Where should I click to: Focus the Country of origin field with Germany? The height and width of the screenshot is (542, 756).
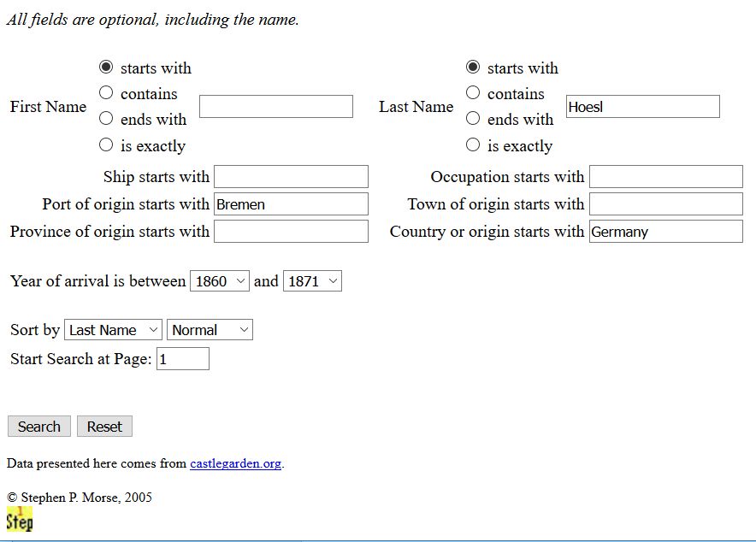pyautogui.click(x=666, y=232)
